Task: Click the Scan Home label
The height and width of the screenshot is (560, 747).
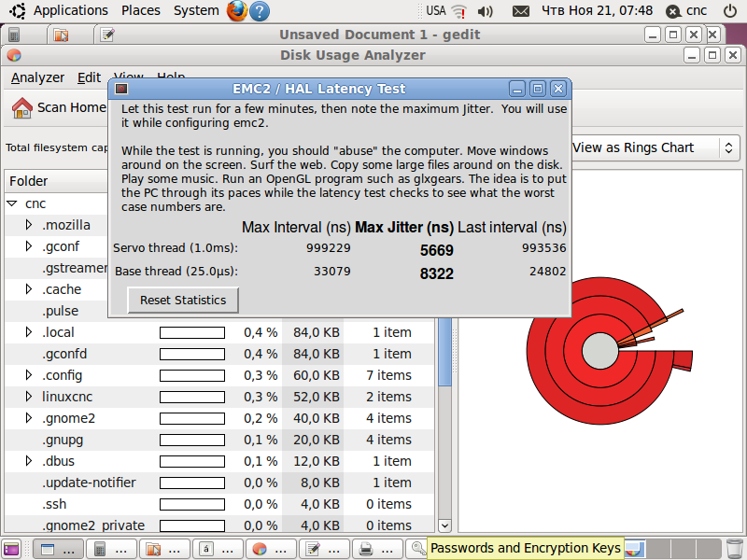Action: (x=72, y=107)
